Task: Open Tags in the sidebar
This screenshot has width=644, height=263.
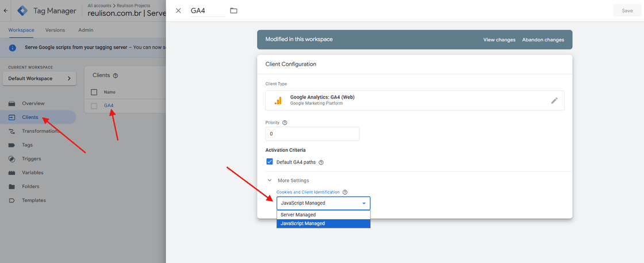Action: pos(27,145)
